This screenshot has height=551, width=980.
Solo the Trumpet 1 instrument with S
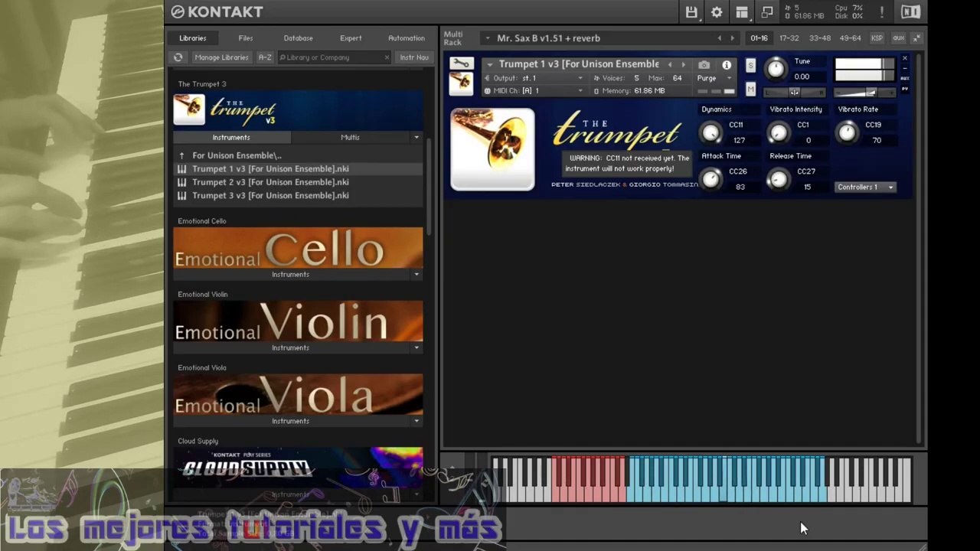[750, 66]
